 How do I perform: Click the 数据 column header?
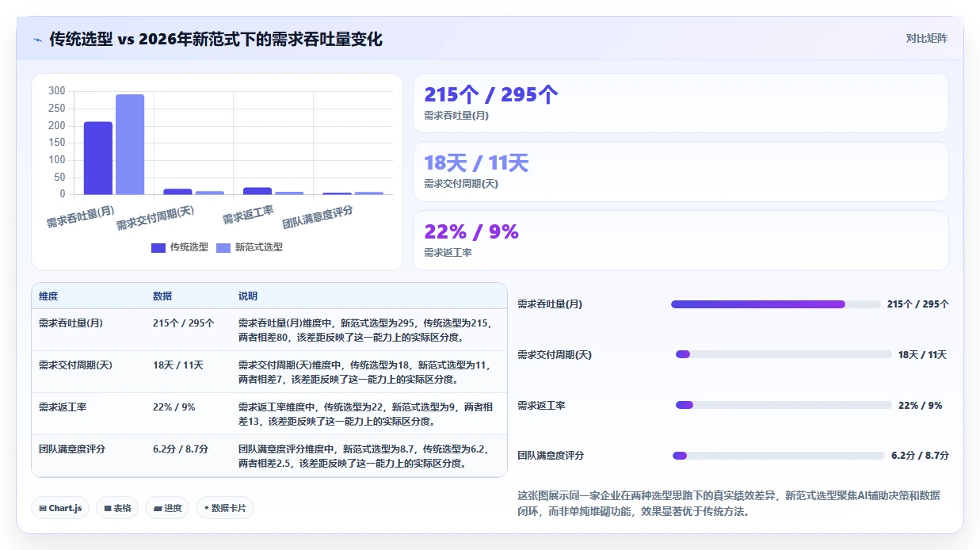[x=162, y=296]
